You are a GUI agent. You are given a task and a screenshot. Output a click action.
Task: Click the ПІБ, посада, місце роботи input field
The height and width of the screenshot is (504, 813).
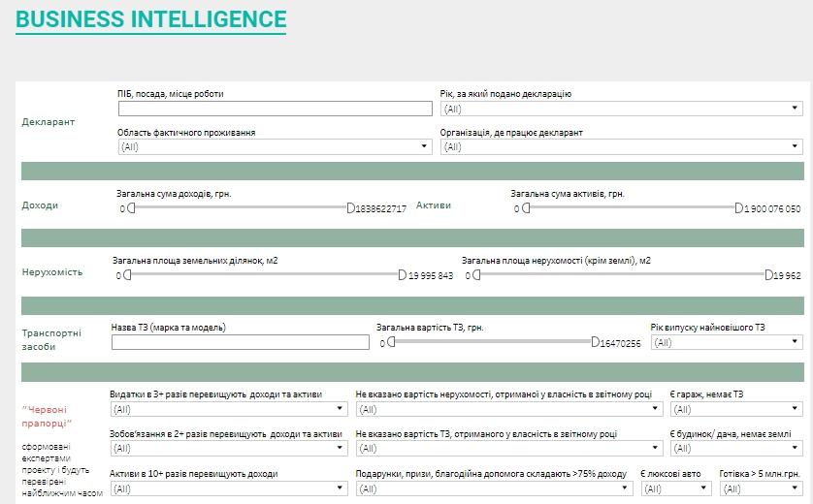point(275,109)
